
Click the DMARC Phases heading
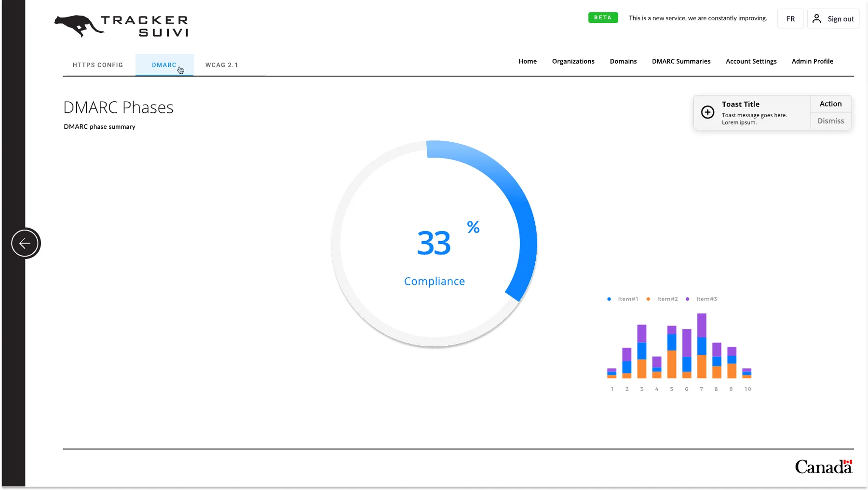[x=119, y=107]
